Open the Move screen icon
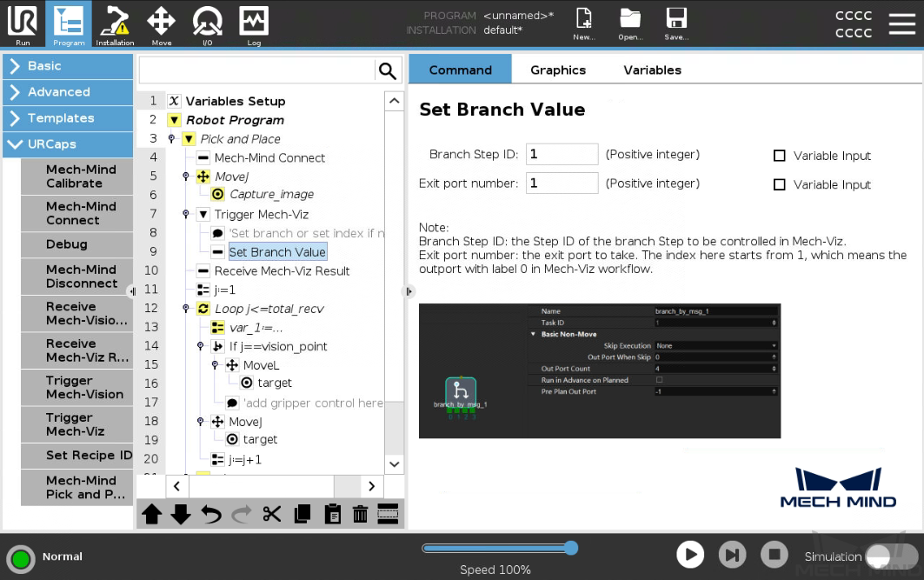 tap(162, 23)
